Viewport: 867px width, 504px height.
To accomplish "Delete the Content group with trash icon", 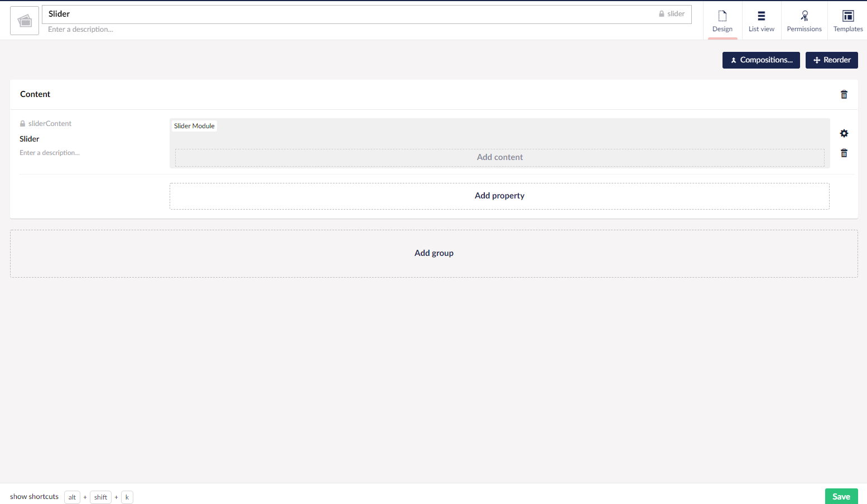I will (x=844, y=95).
